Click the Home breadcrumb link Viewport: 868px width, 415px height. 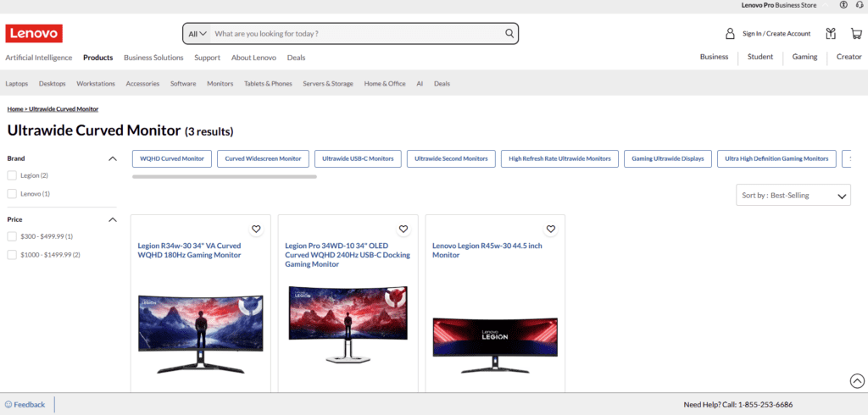(x=15, y=109)
